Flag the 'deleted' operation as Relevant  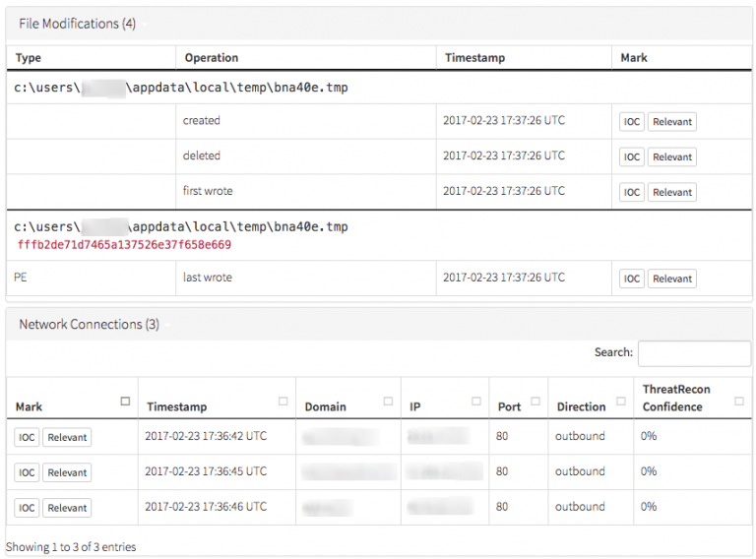(x=671, y=157)
